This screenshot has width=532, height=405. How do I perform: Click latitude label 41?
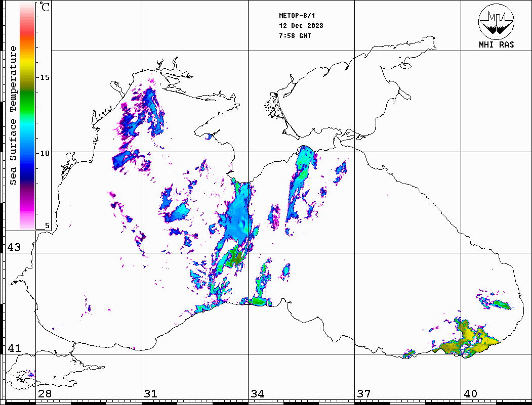pos(14,348)
